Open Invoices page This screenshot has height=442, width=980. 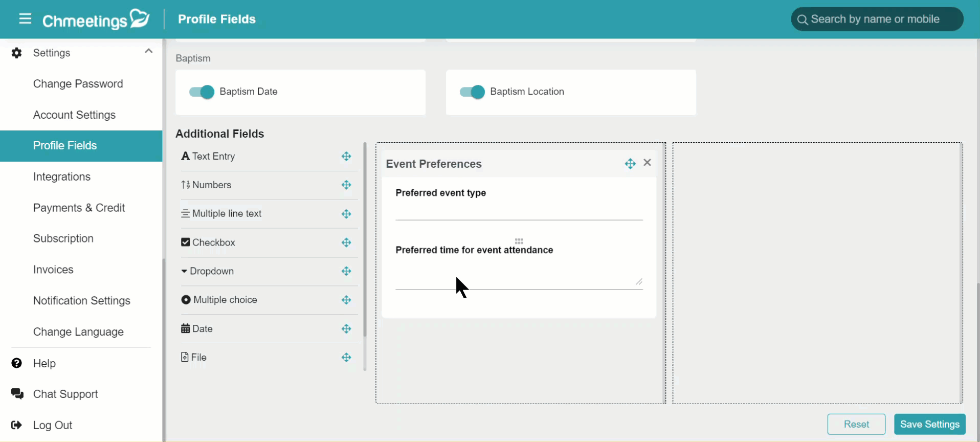pos(53,270)
